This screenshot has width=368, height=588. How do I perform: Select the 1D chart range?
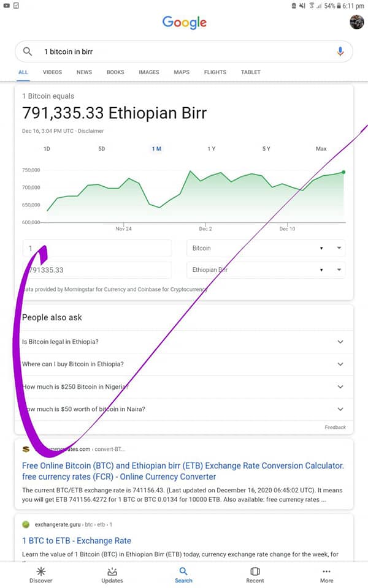click(47, 149)
